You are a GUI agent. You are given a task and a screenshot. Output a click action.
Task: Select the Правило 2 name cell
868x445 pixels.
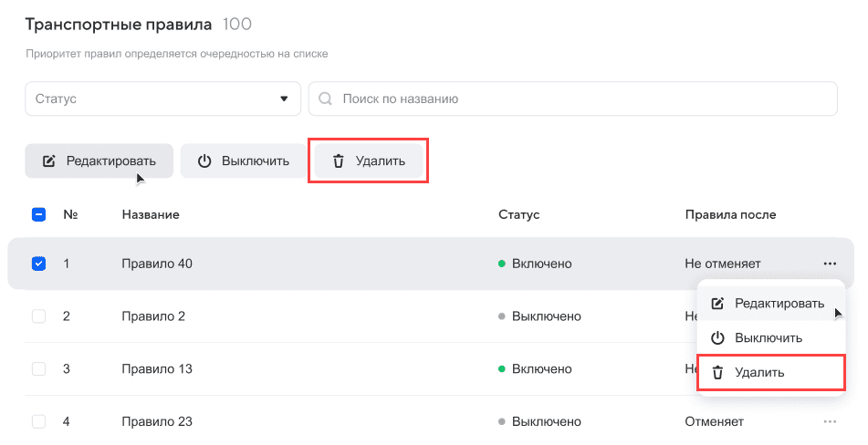(x=153, y=316)
